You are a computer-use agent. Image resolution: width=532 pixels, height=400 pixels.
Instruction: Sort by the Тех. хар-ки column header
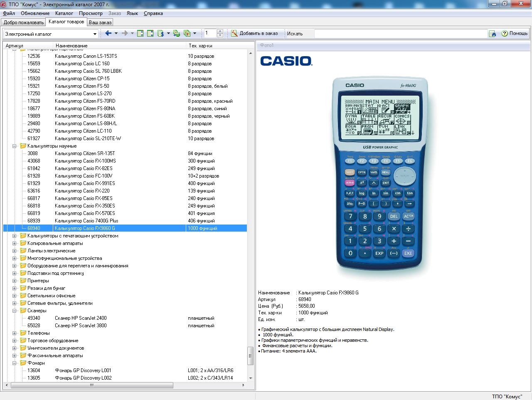pos(217,46)
